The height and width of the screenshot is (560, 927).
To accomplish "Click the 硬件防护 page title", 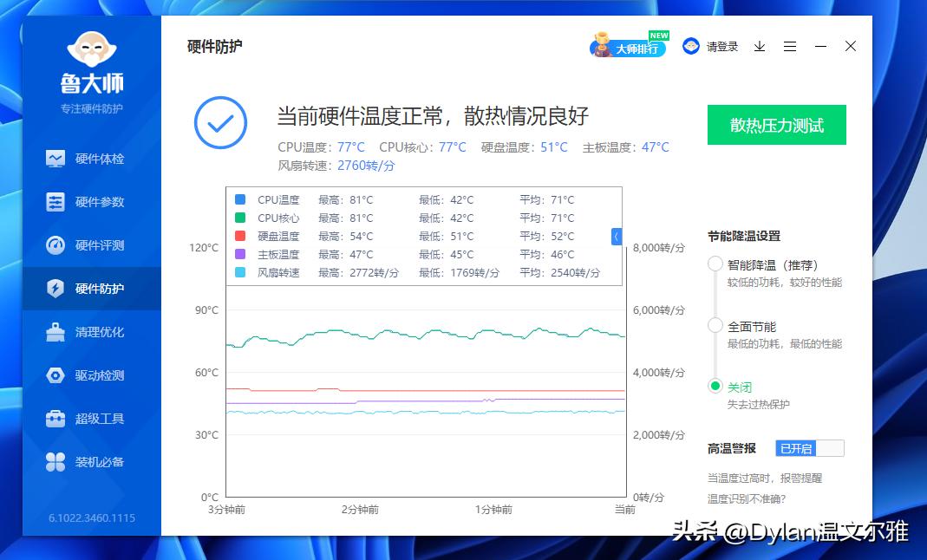I will point(215,47).
